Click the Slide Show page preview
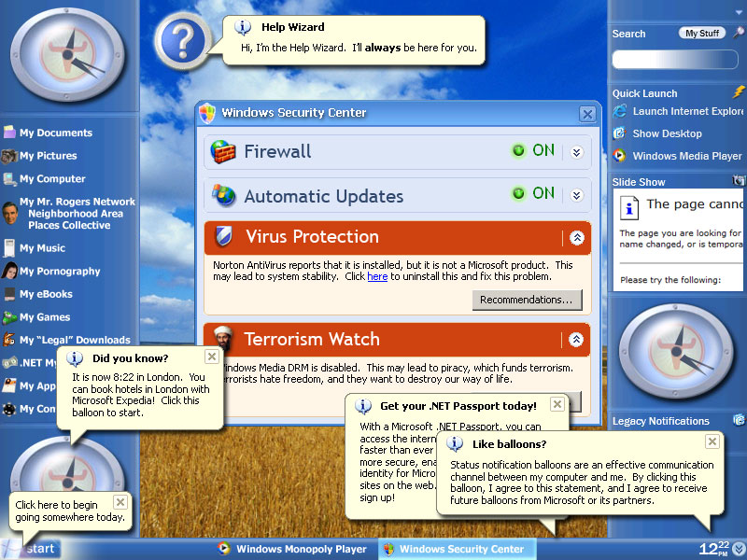Screen dimensions: 747x560 coord(679,240)
